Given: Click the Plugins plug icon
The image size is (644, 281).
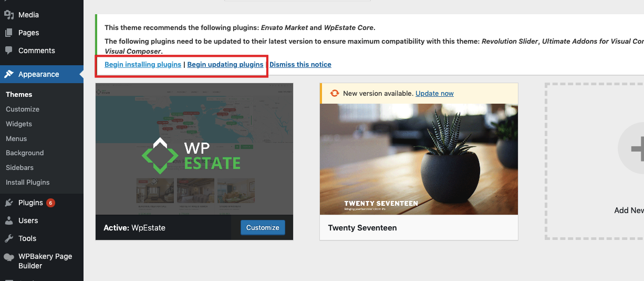Looking at the screenshot, I should point(9,203).
